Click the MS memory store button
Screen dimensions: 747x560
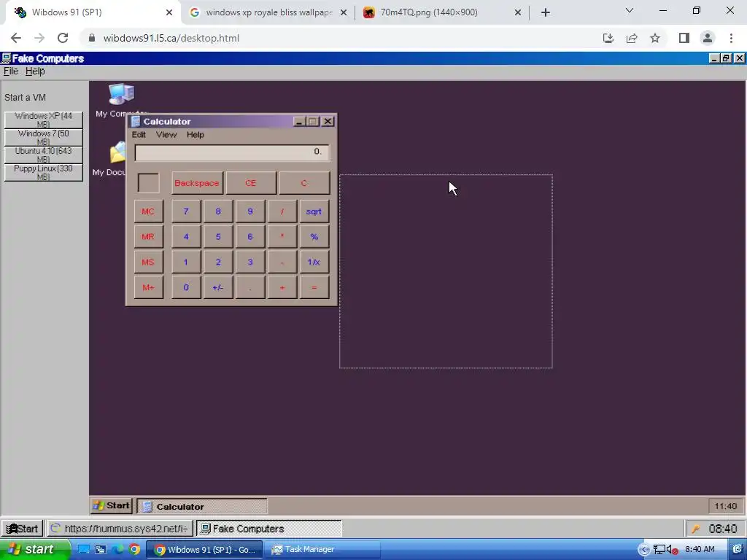click(x=148, y=262)
